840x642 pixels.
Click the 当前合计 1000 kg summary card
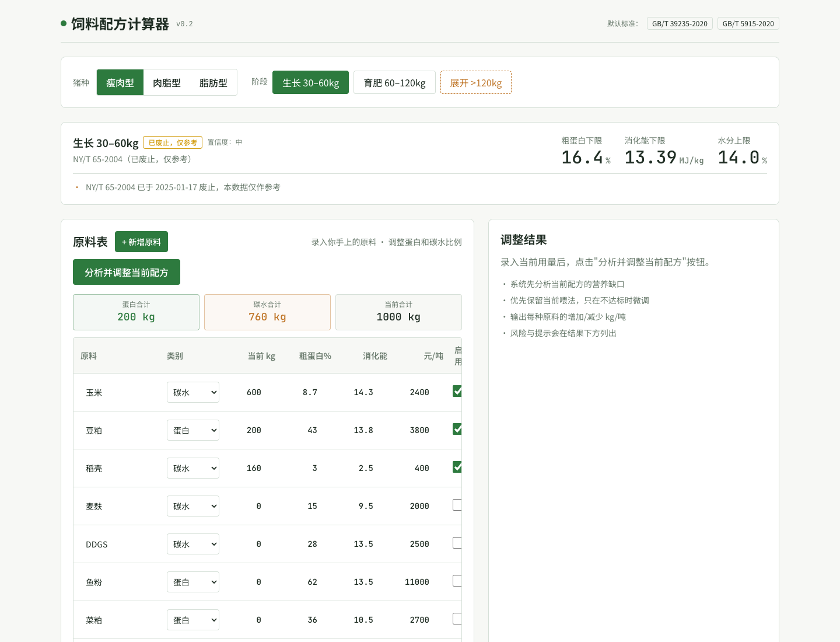pyautogui.click(x=398, y=312)
